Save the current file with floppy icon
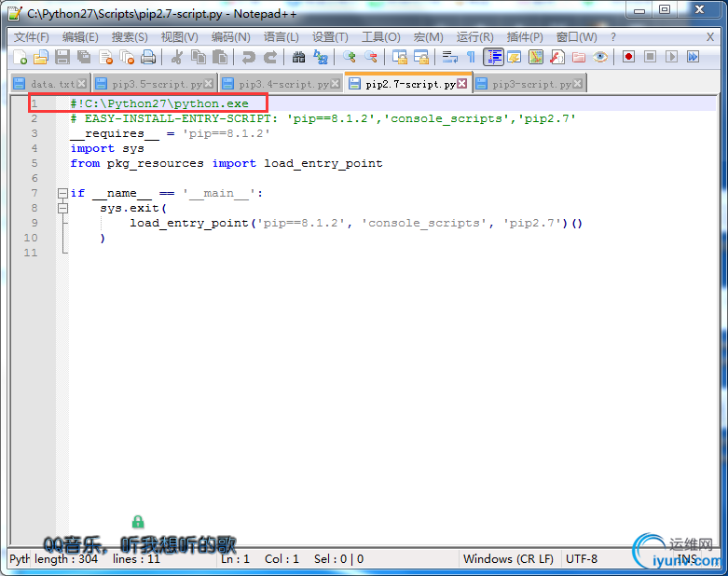The height and width of the screenshot is (576, 728). [x=62, y=57]
